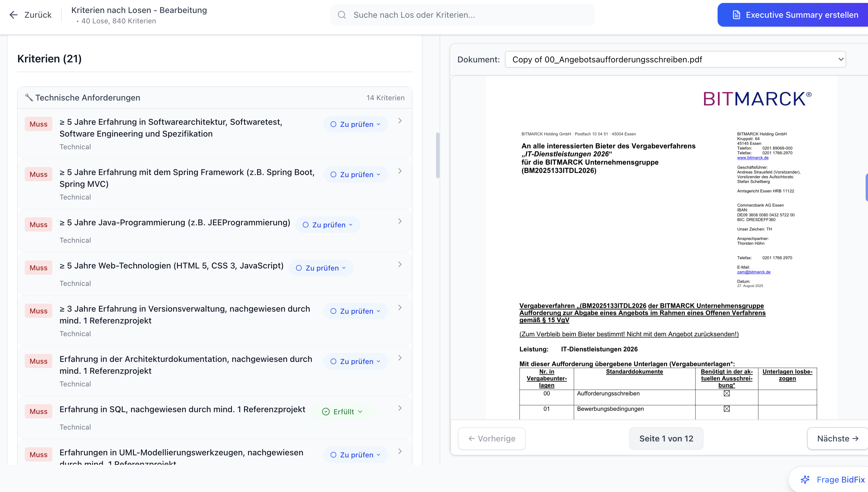Click the wrench icon beside Technische Anforderungen

tap(29, 97)
